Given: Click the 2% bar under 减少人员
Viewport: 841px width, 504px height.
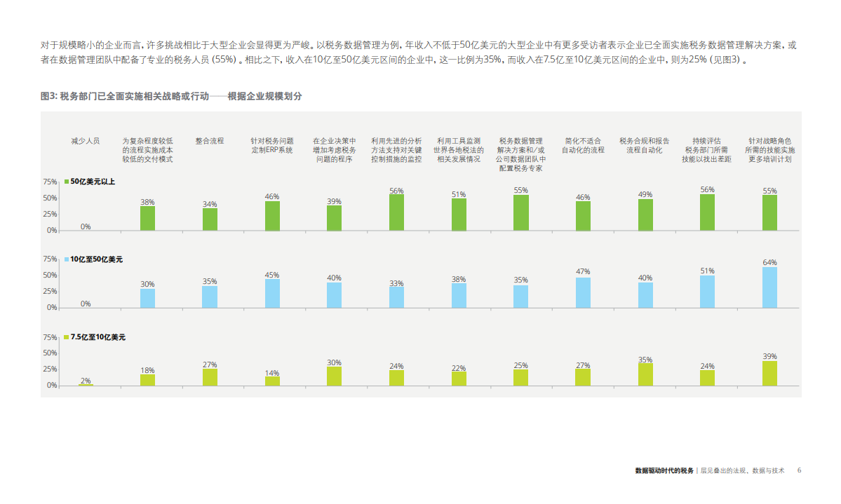Looking at the screenshot, I should click(x=84, y=385).
